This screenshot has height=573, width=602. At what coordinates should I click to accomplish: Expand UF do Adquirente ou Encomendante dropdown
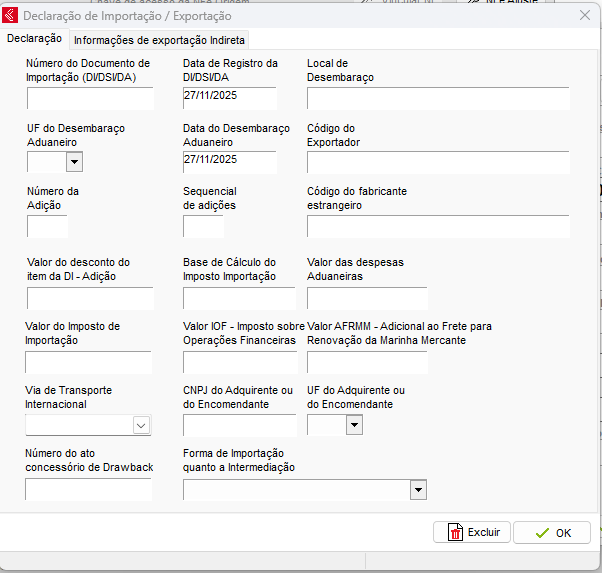coord(353,425)
